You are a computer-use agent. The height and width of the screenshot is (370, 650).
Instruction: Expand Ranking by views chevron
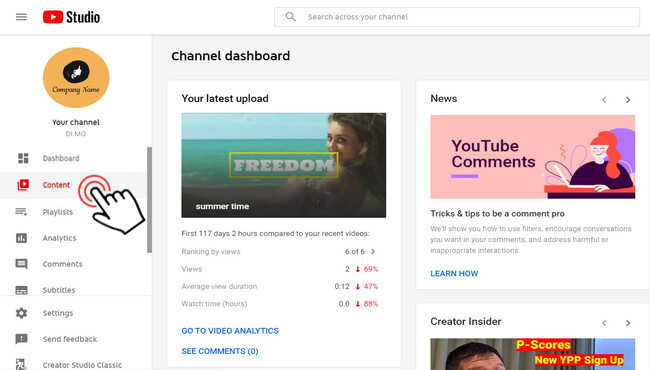tap(373, 252)
